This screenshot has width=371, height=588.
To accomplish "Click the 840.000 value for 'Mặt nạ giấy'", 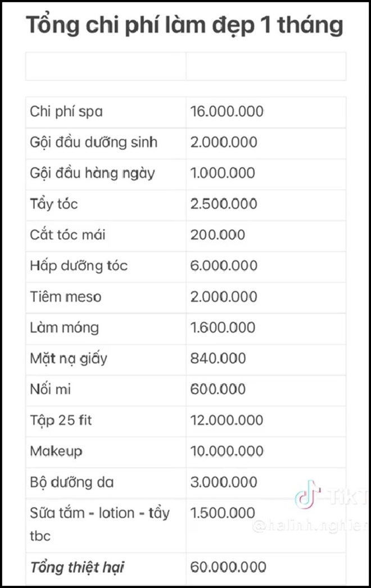I will pos(218,358).
